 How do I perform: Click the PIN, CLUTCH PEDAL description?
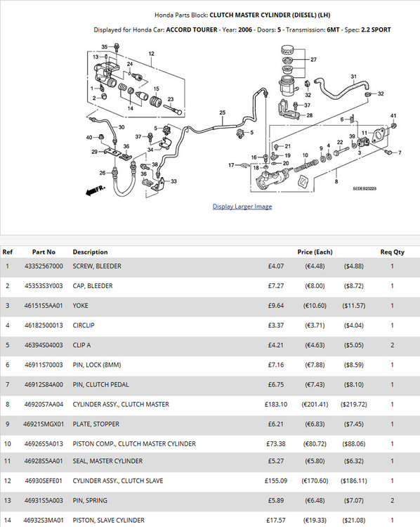[x=101, y=385]
